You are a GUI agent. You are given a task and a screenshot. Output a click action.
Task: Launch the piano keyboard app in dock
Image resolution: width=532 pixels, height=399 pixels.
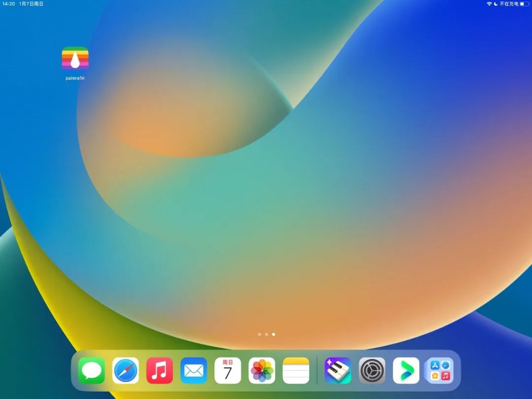pos(338,370)
